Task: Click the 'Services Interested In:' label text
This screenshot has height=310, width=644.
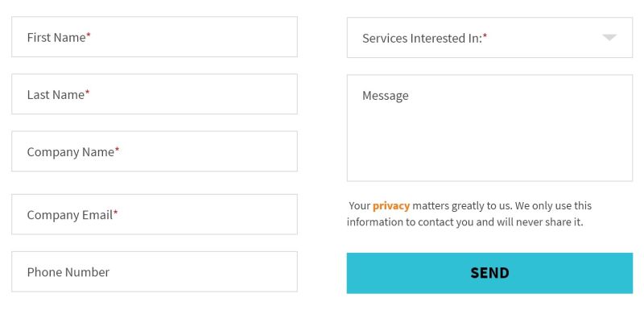Action: pos(422,38)
